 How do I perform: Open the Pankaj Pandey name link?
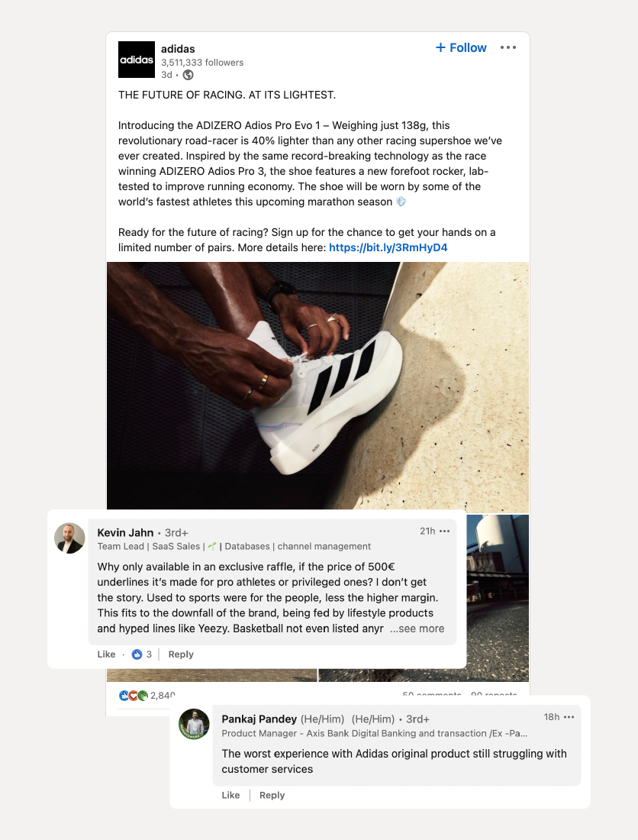point(259,719)
